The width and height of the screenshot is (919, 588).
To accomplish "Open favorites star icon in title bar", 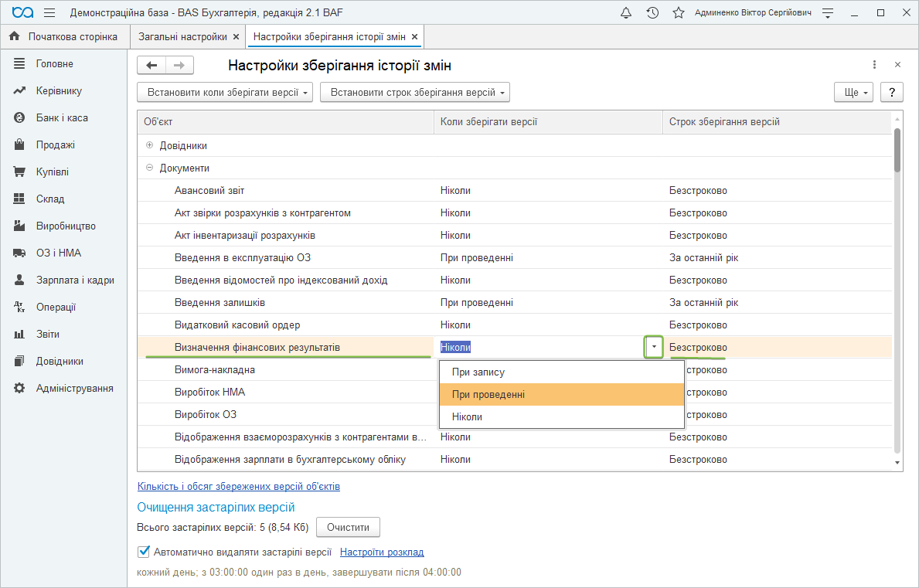I will pyautogui.click(x=678, y=13).
